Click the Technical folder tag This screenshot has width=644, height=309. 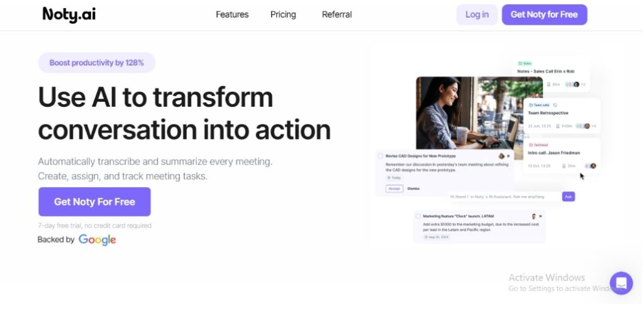pyautogui.click(x=538, y=145)
